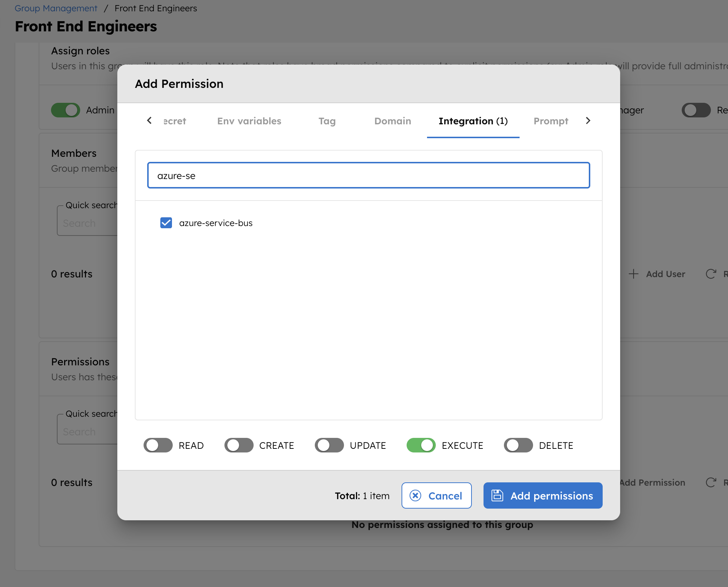Click the save icon in Add permissions

tap(497, 495)
